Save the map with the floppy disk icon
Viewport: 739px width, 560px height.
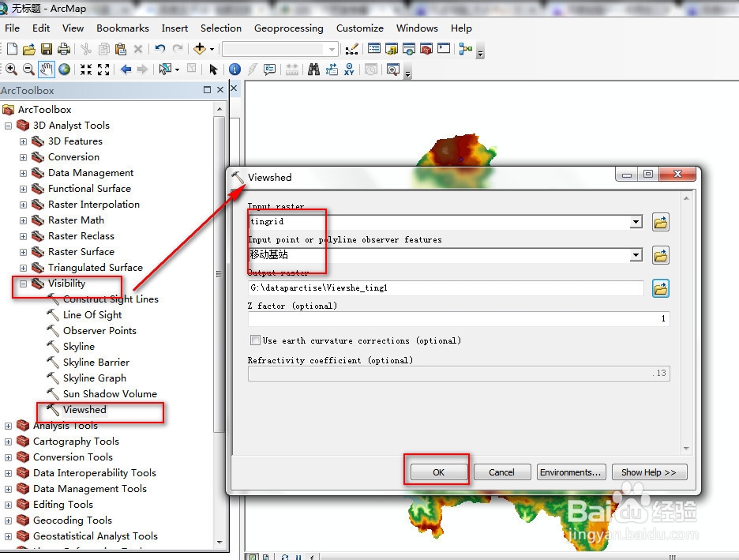tap(46, 48)
